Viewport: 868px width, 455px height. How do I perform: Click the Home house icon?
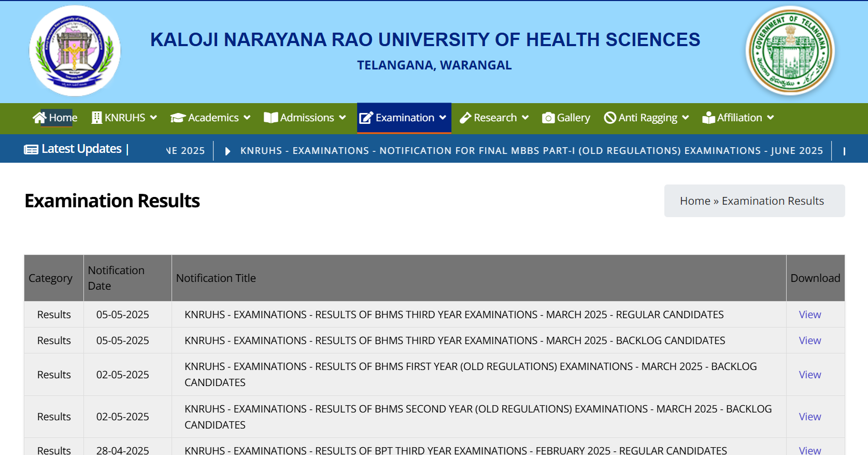coord(39,118)
